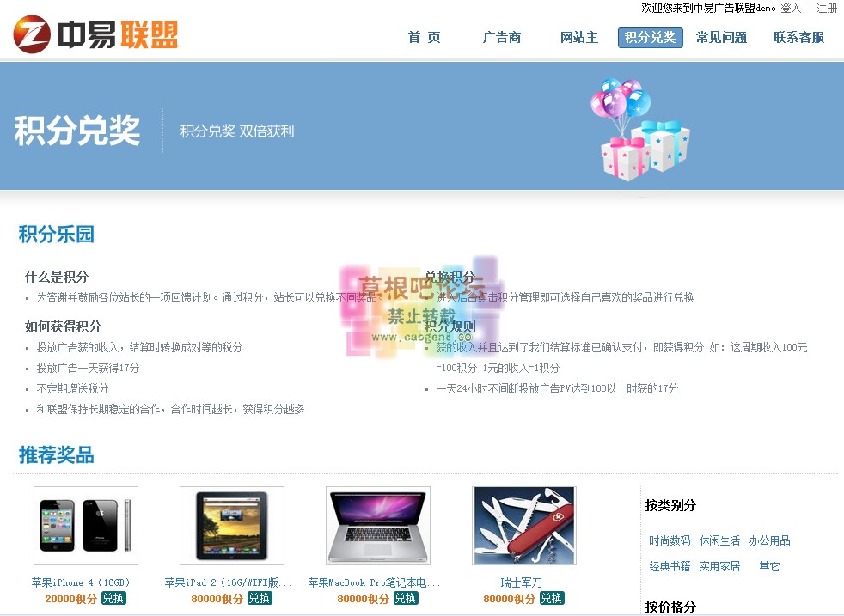The height and width of the screenshot is (616, 844).
Task: Click the 登入 link at top
Action: (790, 8)
